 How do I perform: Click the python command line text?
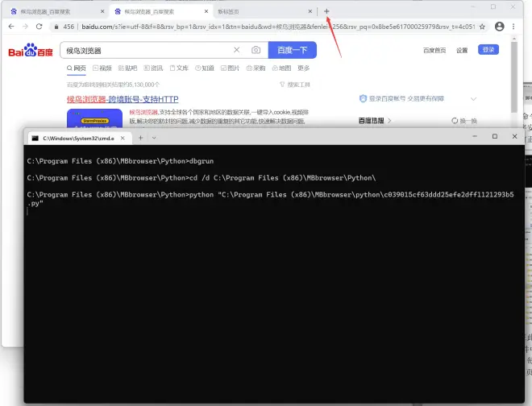(x=270, y=199)
